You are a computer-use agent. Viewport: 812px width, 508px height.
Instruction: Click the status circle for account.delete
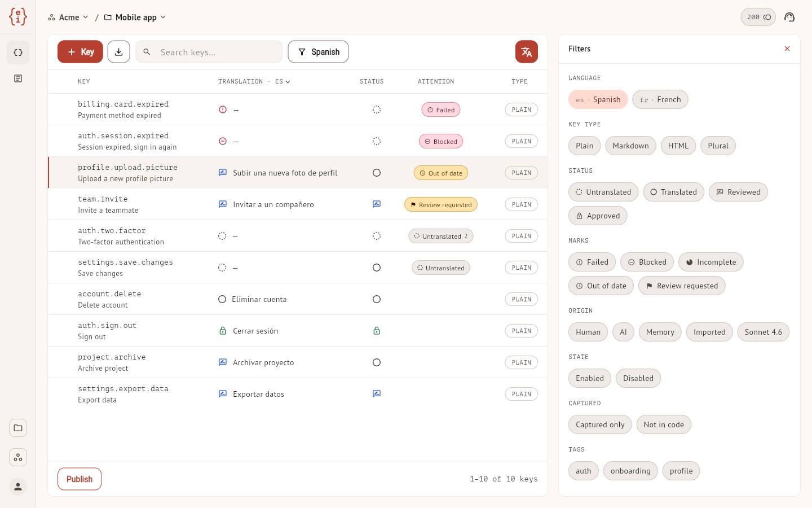coord(377,299)
